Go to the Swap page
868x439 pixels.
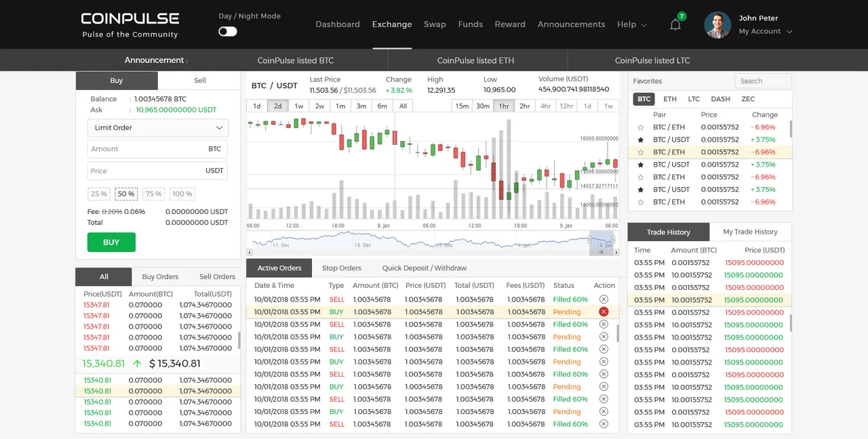point(435,24)
